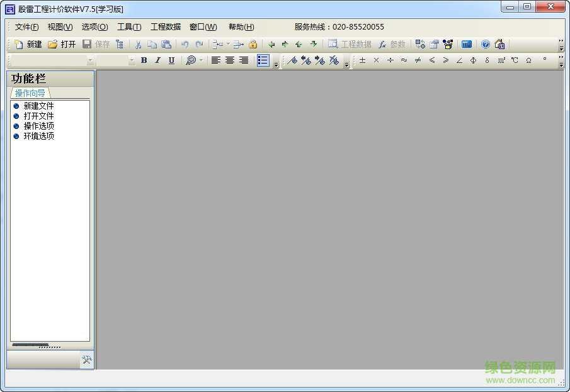The height and width of the screenshot is (392, 570).
Task: Toggle bold formatting
Action: click(144, 60)
